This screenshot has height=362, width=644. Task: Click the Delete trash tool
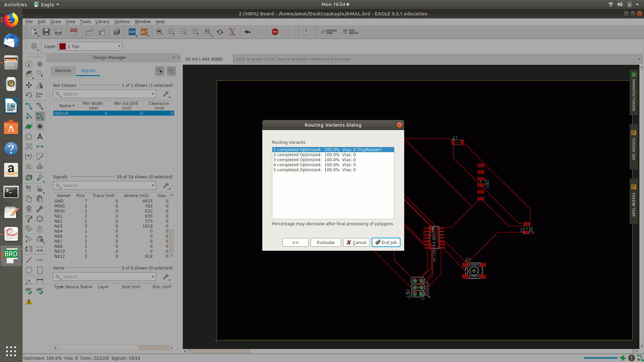click(x=29, y=209)
